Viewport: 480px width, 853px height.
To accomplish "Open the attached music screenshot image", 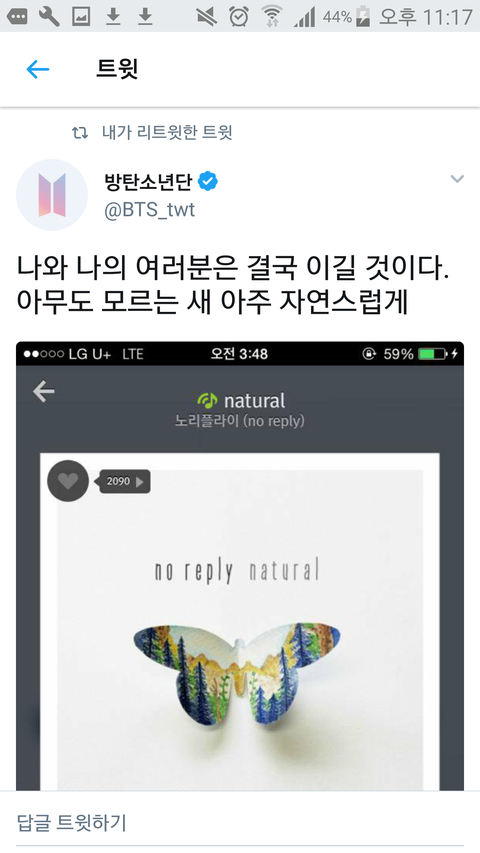I will [x=240, y=566].
